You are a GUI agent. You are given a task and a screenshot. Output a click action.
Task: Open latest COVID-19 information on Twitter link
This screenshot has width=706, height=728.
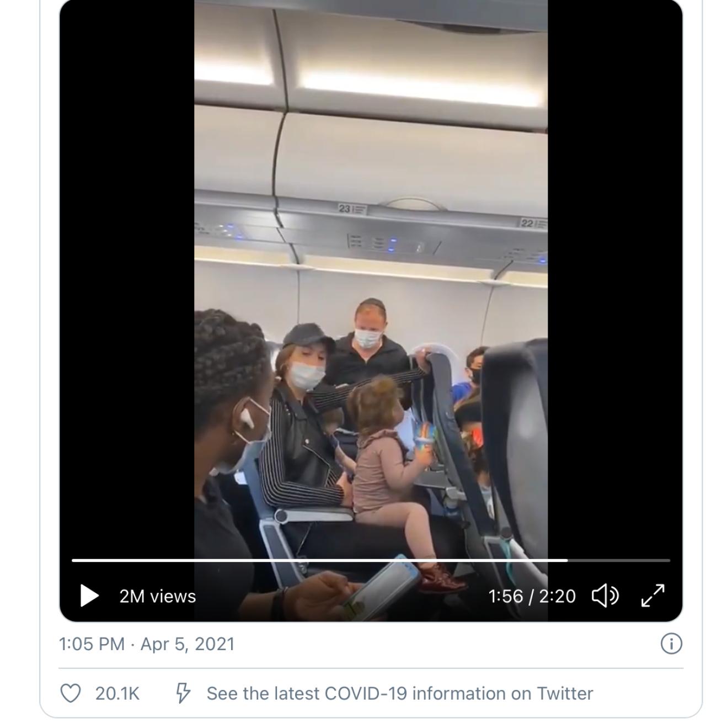[x=399, y=693]
